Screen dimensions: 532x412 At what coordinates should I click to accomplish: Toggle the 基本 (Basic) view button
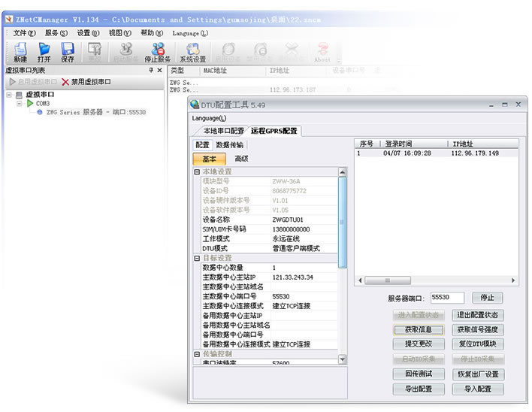[209, 159]
